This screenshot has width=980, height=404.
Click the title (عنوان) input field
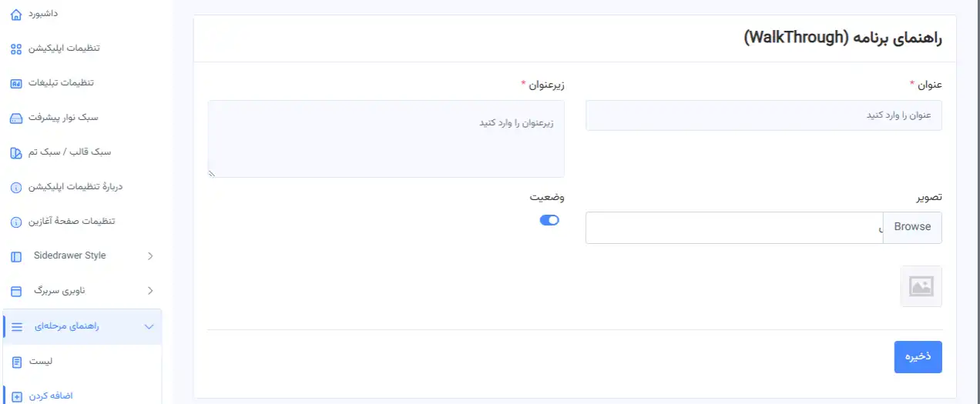[763, 115]
